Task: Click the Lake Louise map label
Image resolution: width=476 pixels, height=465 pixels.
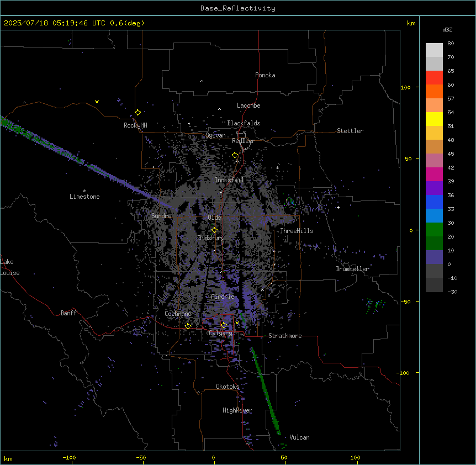Action: click(x=10, y=267)
